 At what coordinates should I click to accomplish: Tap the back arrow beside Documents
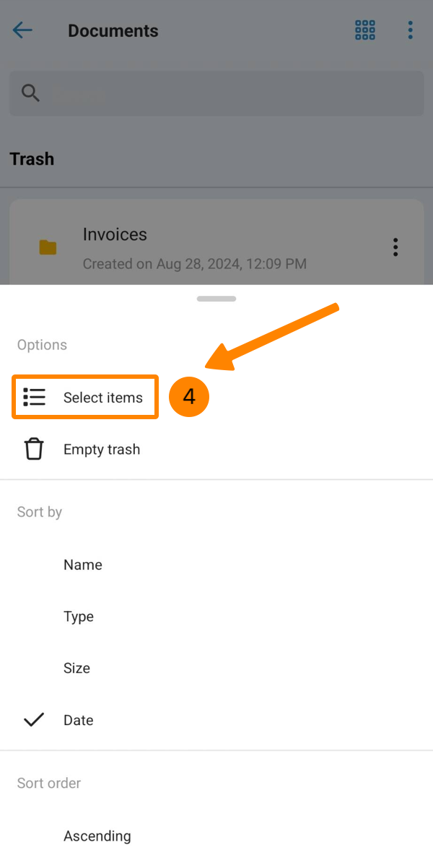coord(22,30)
